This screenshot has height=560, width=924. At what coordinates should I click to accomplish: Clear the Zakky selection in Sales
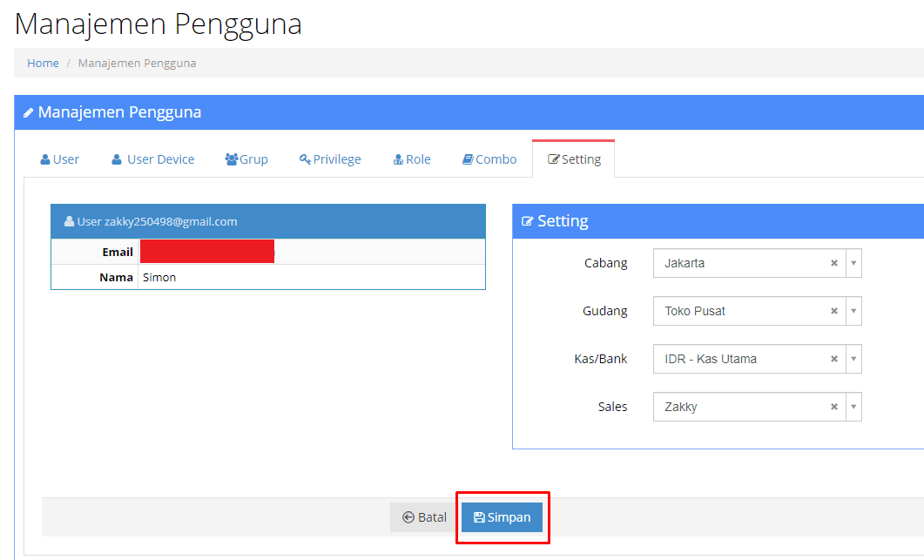pos(833,407)
